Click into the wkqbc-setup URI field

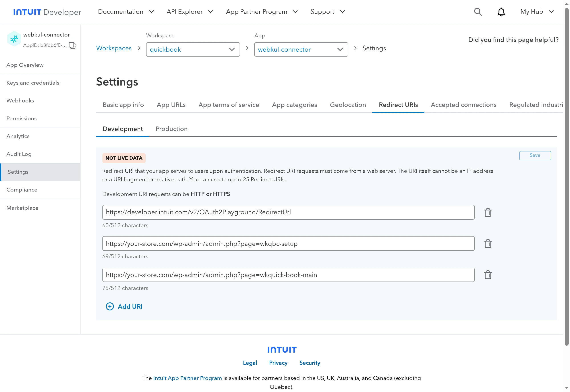(288, 243)
